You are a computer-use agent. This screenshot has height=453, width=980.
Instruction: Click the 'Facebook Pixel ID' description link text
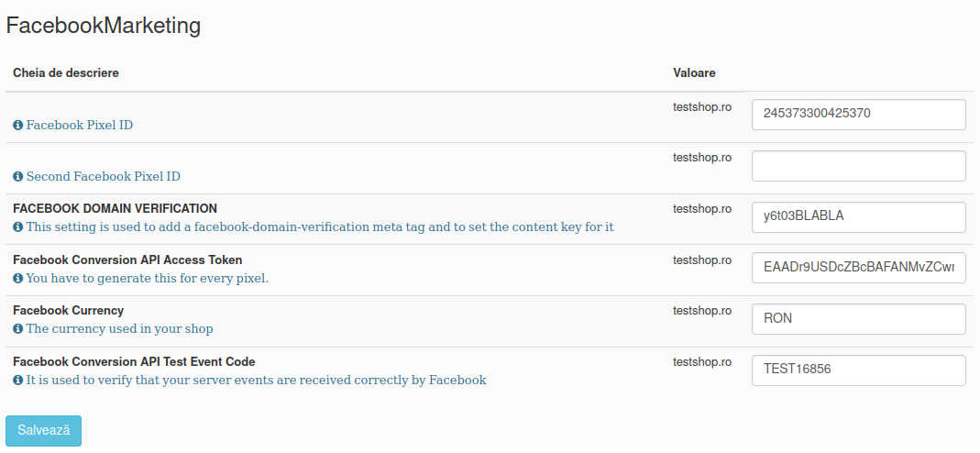pos(80,125)
